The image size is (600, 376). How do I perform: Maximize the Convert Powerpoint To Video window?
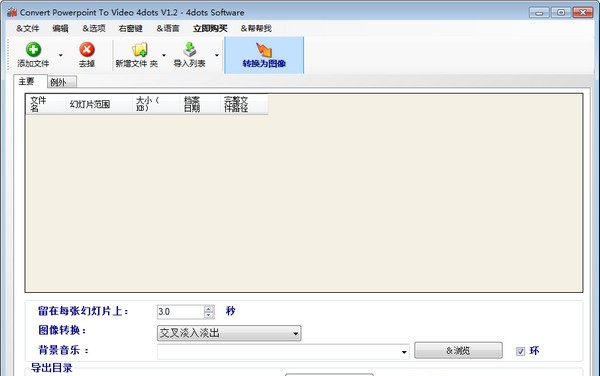pos(561,13)
